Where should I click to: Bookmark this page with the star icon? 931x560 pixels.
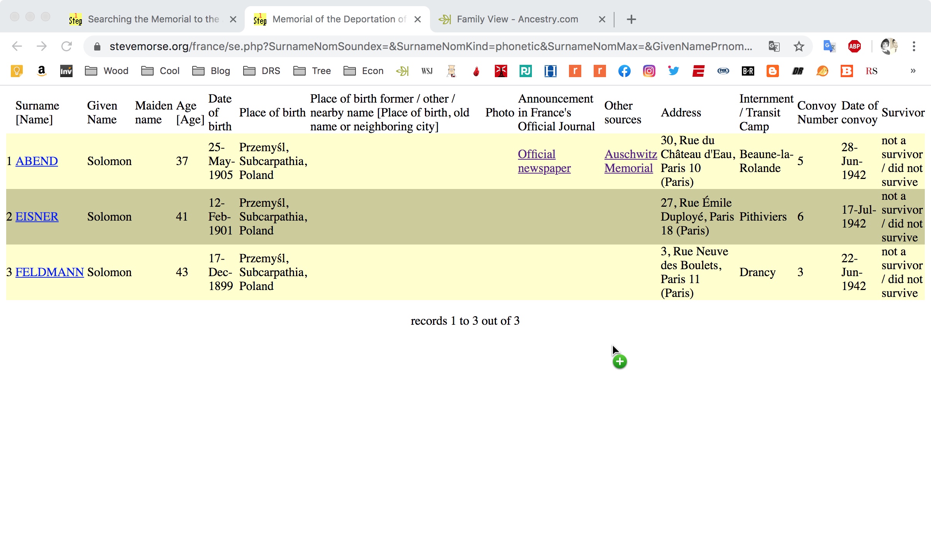pos(799,46)
